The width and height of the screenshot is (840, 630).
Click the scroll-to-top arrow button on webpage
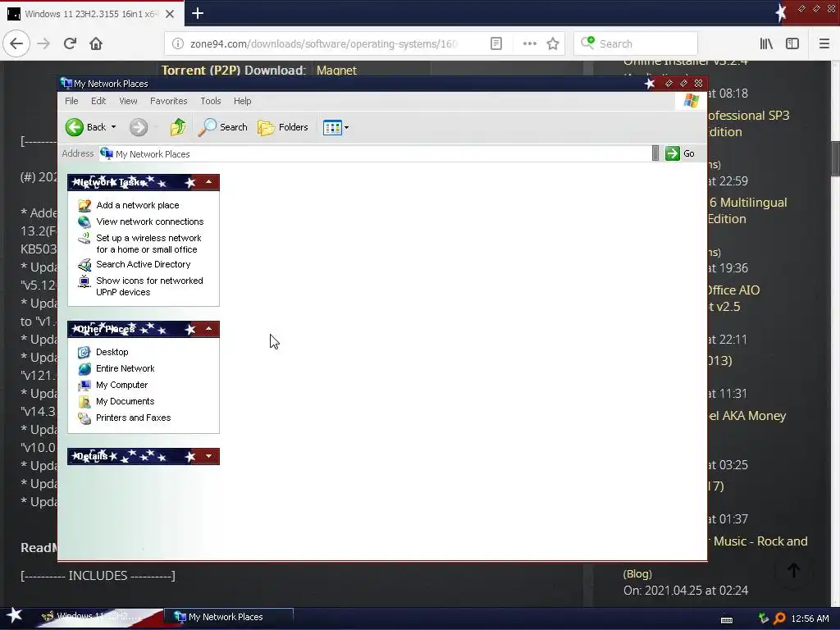(x=794, y=570)
